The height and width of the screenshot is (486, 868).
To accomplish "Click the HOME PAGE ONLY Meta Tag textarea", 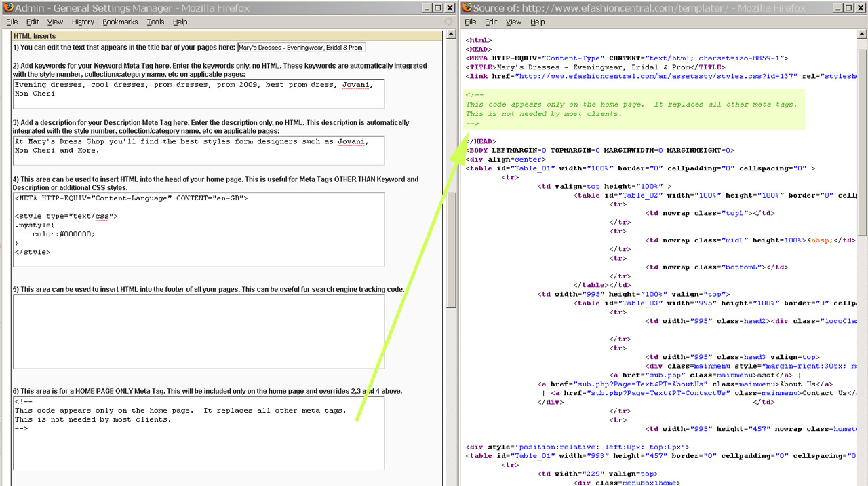I will tap(199, 433).
